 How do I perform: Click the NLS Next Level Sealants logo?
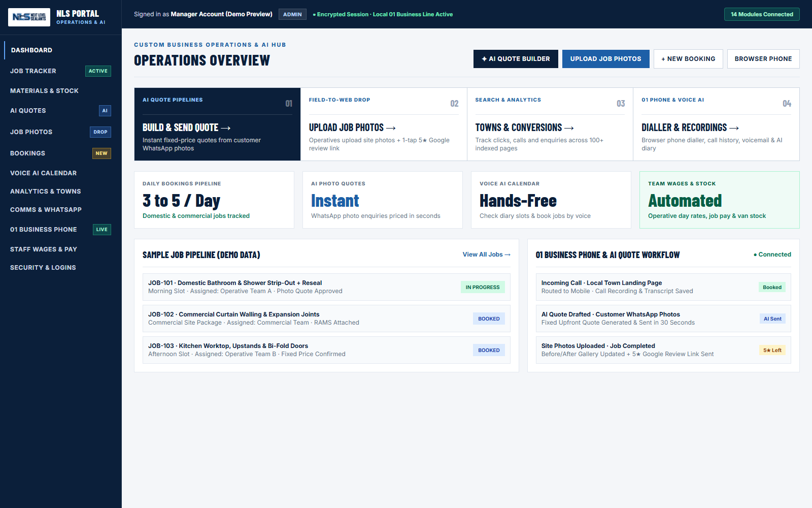(x=29, y=17)
